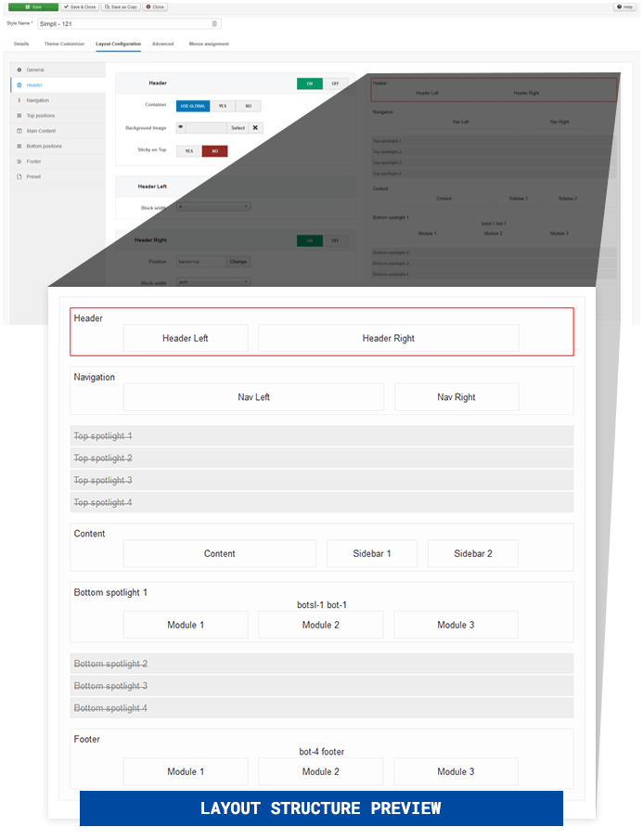Go to Main Content in the sidebar
The image size is (643, 840).
[x=41, y=131]
